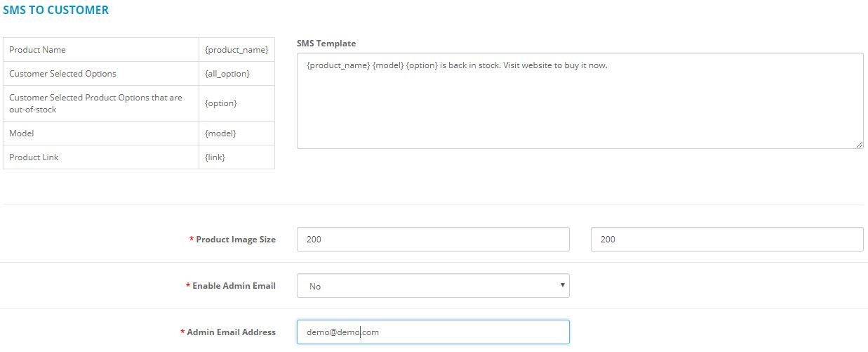Select the {product_name} shortcode cell
The height and width of the screenshot is (352, 868).
coord(236,50)
